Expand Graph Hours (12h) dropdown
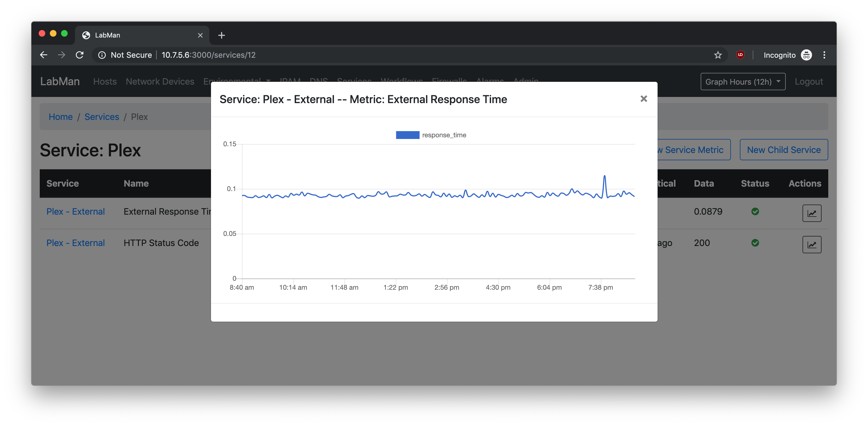The height and width of the screenshot is (427, 868). tap(743, 82)
